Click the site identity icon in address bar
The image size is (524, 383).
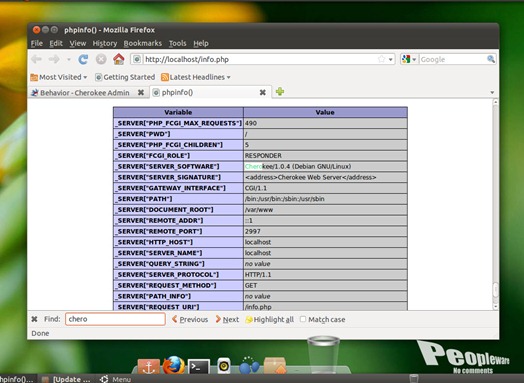tap(137, 59)
